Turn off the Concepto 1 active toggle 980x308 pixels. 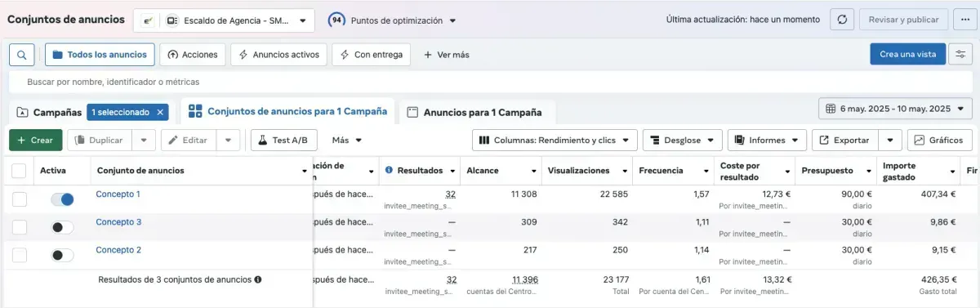click(x=62, y=199)
